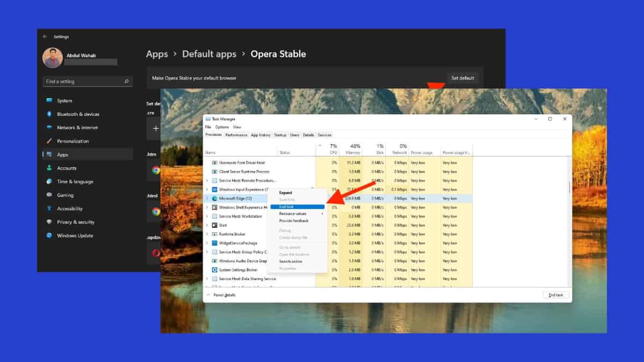Click the Chrome icon under .html
The width and height of the screenshot is (644, 362).
point(156,211)
